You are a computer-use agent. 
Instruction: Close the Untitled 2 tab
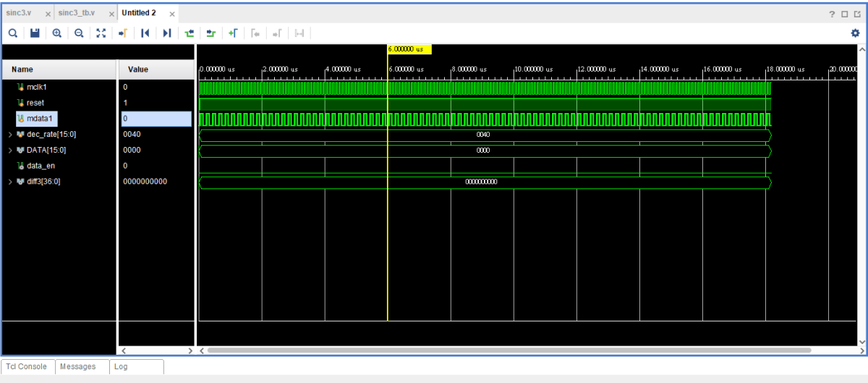point(171,14)
